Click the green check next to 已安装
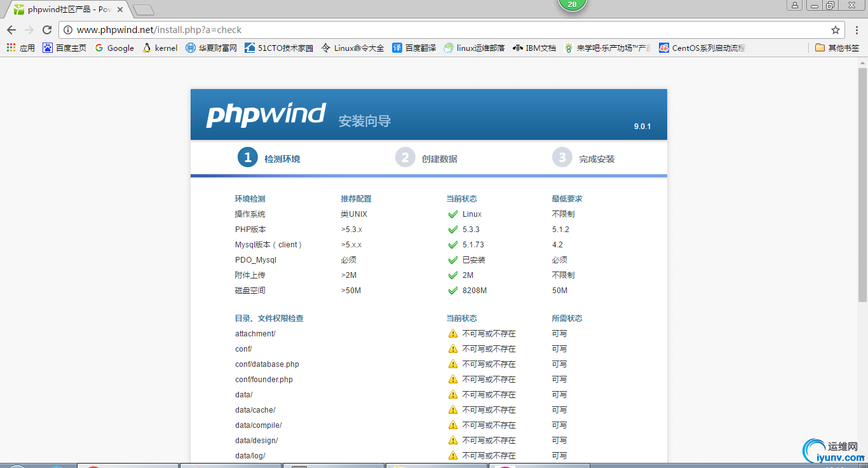The height and width of the screenshot is (468, 868). (x=453, y=260)
